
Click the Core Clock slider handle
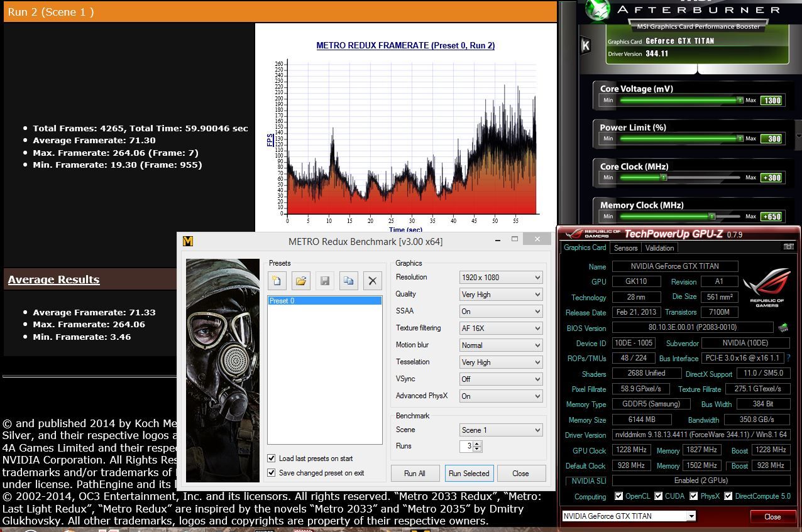[662, 178]
